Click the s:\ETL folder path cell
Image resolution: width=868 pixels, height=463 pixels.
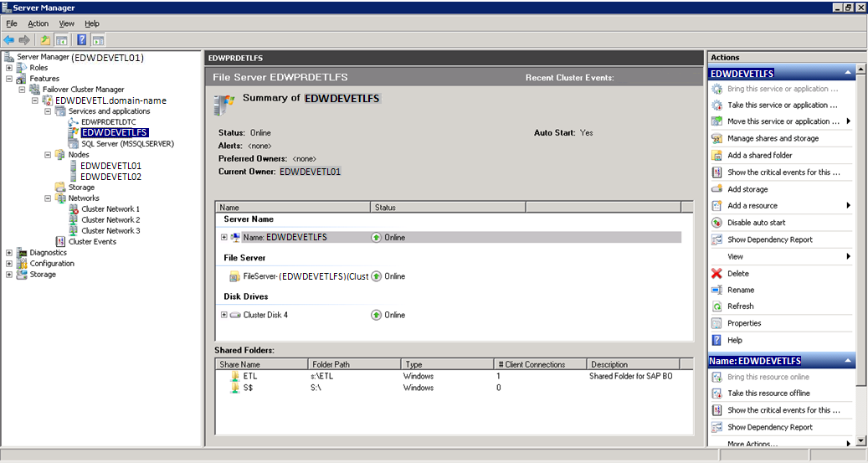pyautogui.click(x=321, y=376)
